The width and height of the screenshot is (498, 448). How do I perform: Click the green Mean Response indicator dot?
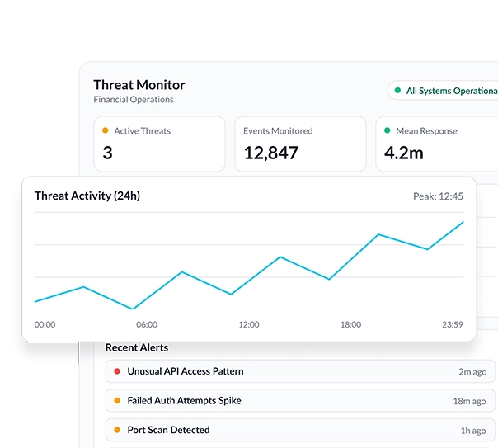388,130
